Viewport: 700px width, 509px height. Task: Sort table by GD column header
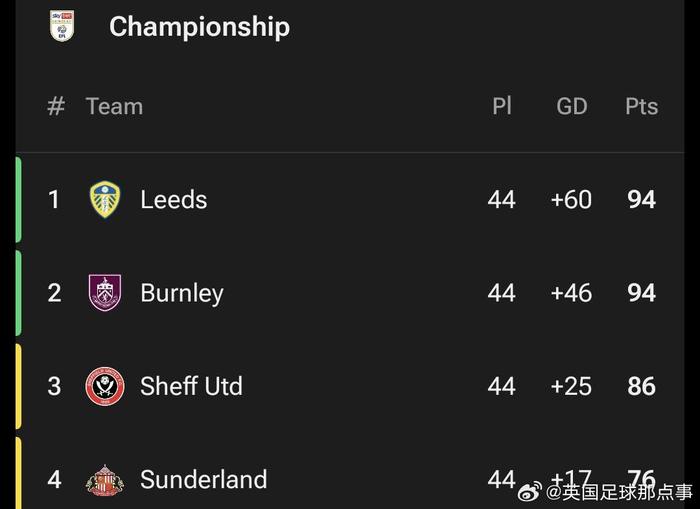tap(571, 106)
